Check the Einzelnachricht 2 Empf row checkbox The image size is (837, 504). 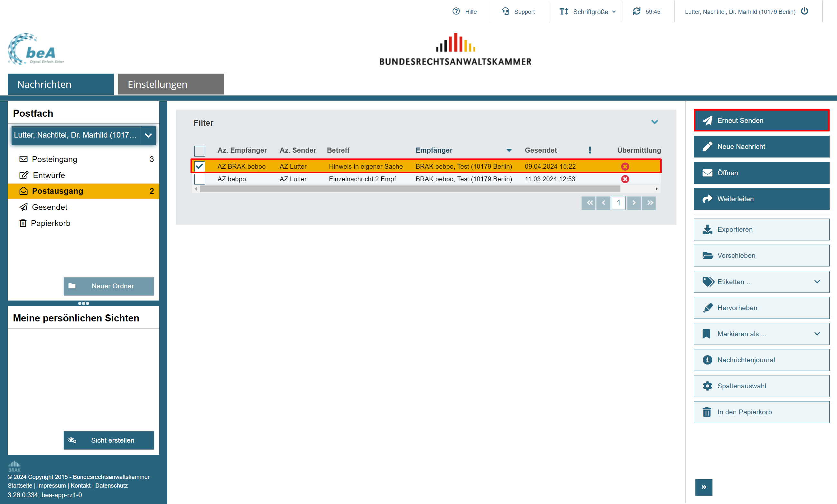200,179
